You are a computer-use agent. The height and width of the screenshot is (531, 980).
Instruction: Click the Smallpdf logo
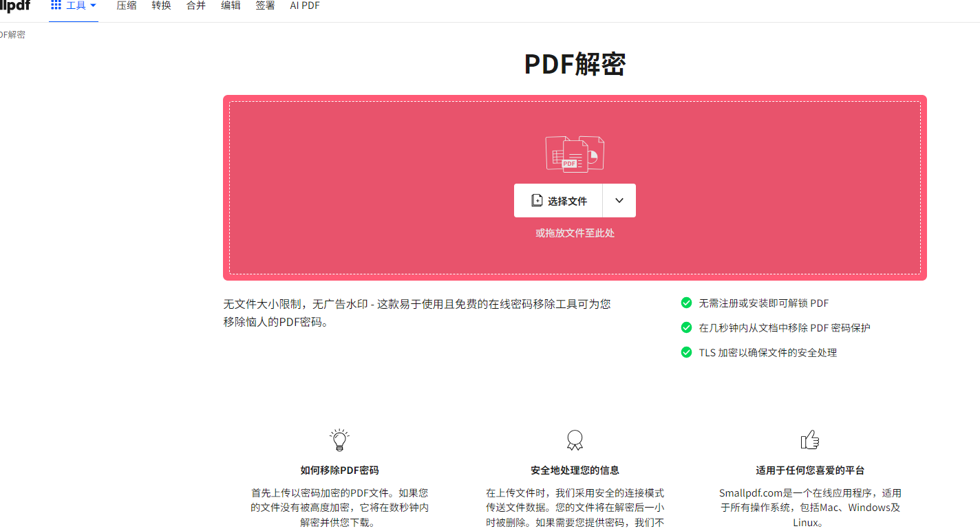tap(14, 6)
